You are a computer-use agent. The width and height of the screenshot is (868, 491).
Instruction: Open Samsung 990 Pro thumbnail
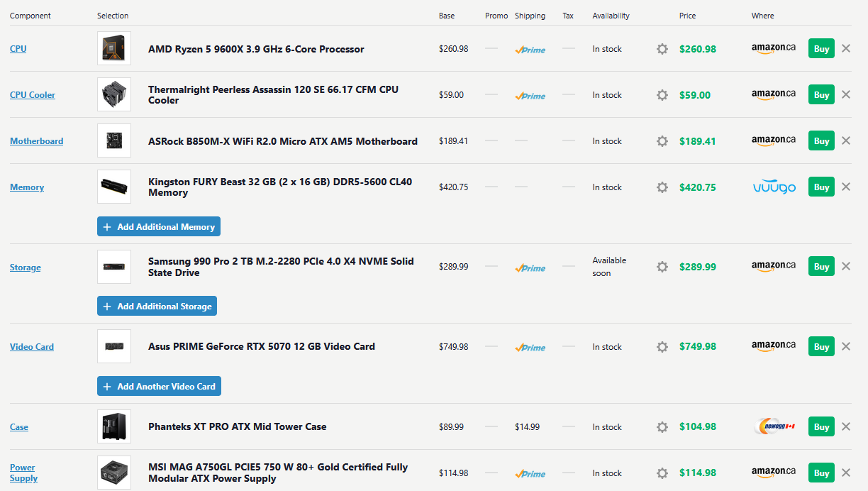(x=114, y=267)
